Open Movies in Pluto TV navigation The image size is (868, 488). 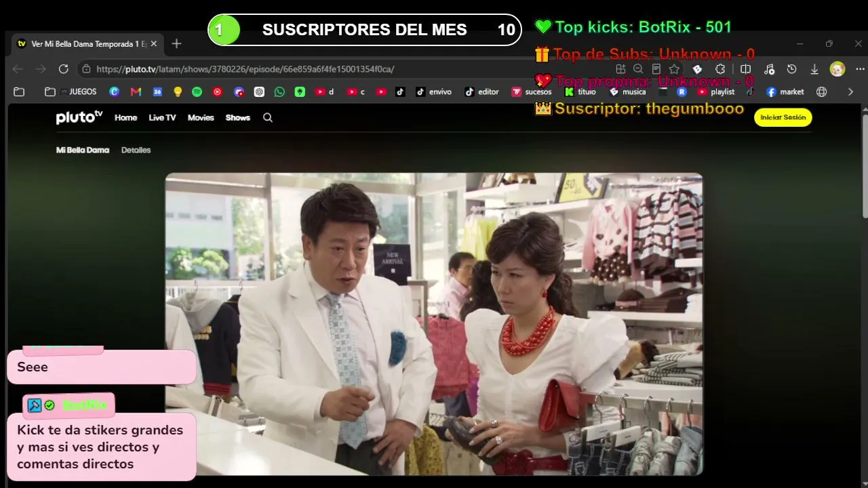point(201,118)
